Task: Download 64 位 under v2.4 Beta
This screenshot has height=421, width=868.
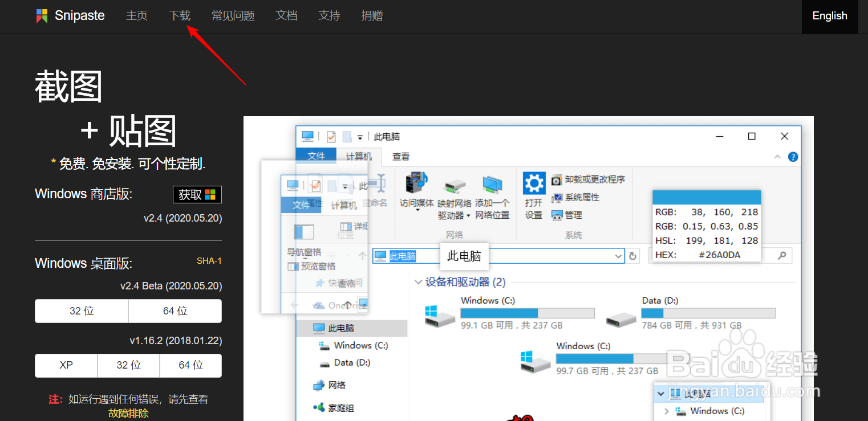Action: click(175, 311)
